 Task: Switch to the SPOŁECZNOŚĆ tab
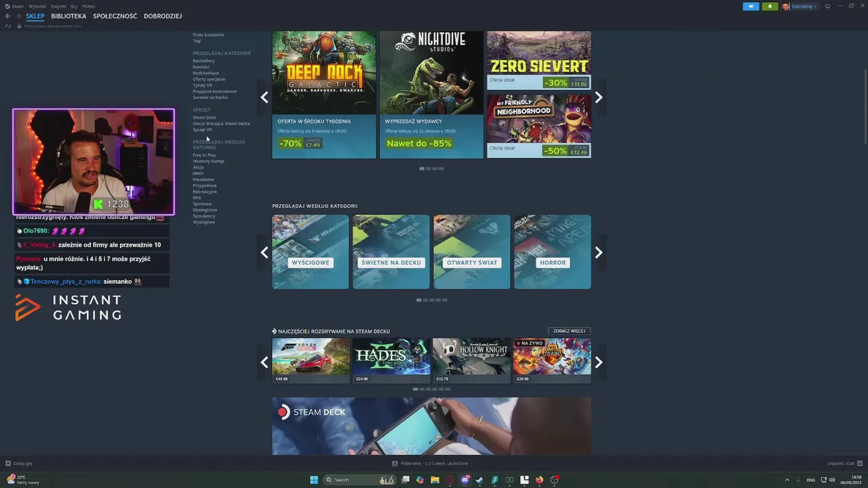(x=115, y=16)
